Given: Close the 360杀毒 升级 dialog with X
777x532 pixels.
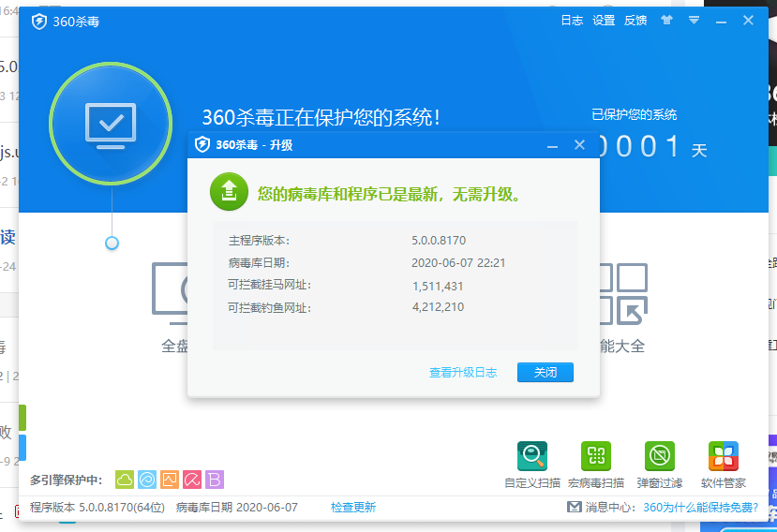Looking at the screenshot, I should 579,145.
